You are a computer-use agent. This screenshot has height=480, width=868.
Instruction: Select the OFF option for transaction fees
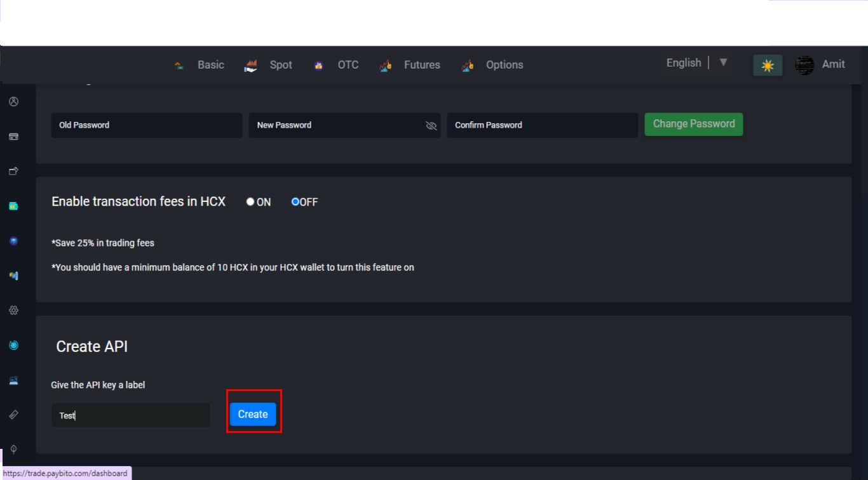[295, 201]
